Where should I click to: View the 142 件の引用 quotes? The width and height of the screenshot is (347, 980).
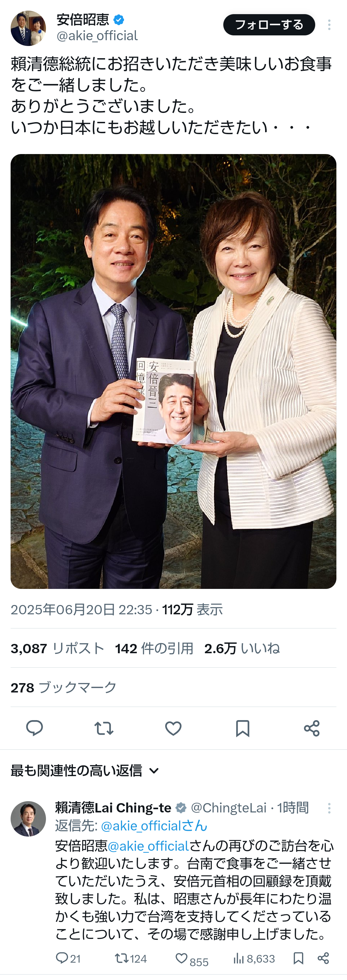pyautogui.click(x=154, y=648)
